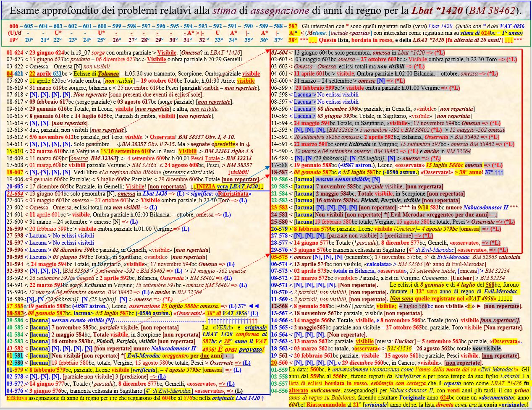Select row label "05-620" in the left list

pos(15,81)
